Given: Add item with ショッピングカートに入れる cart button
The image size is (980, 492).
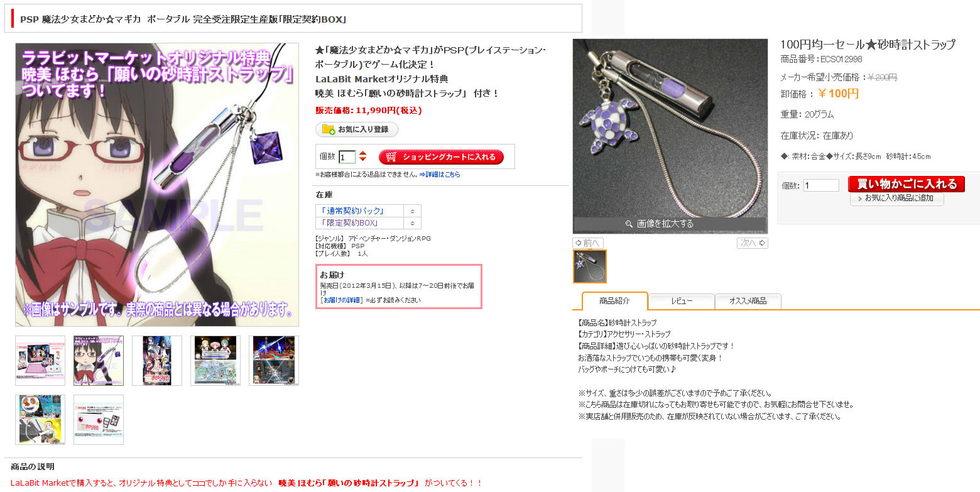Looking at the screenshot, I should 441,157.
